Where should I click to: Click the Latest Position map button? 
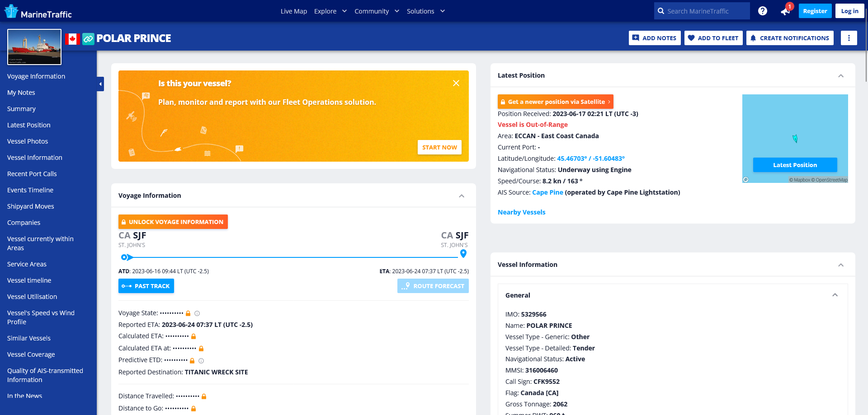click(795, 165)
